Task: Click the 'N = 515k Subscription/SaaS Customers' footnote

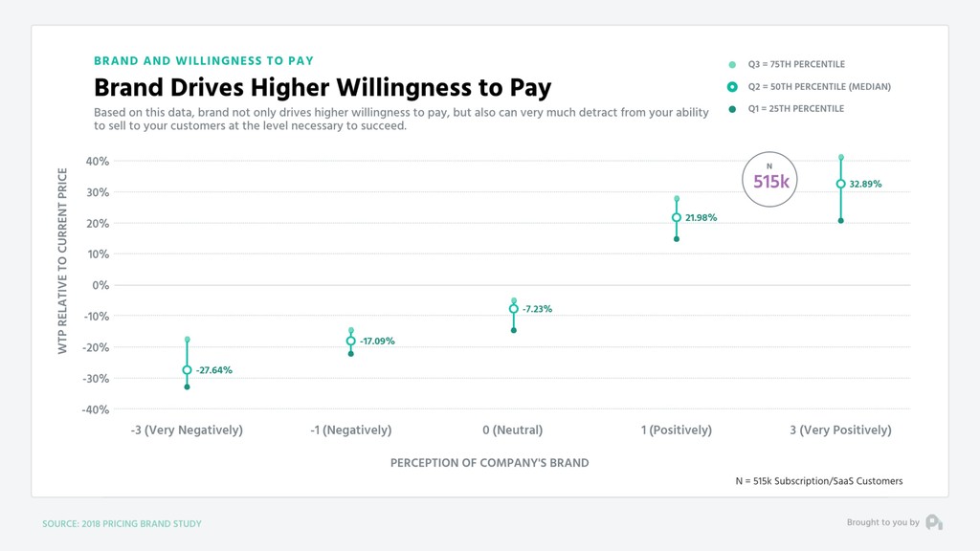Action: click(x=819, y=481)
